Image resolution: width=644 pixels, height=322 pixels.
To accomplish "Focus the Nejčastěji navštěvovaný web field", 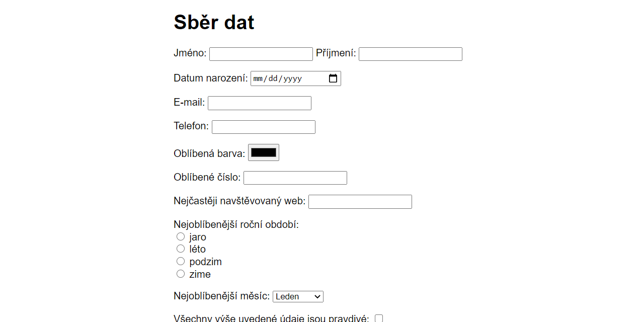I will tap(360, 201).
